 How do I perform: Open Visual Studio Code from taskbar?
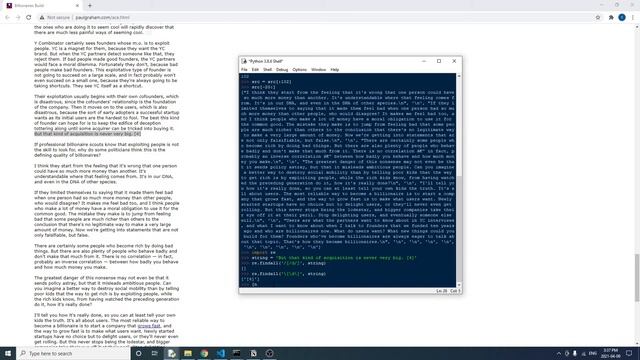tap(220, 353)
